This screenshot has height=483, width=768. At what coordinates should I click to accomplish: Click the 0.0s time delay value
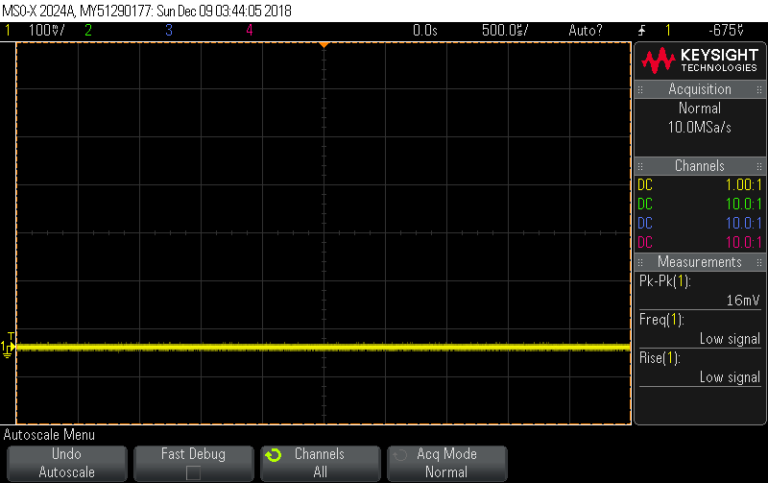[x=425, y=30]
